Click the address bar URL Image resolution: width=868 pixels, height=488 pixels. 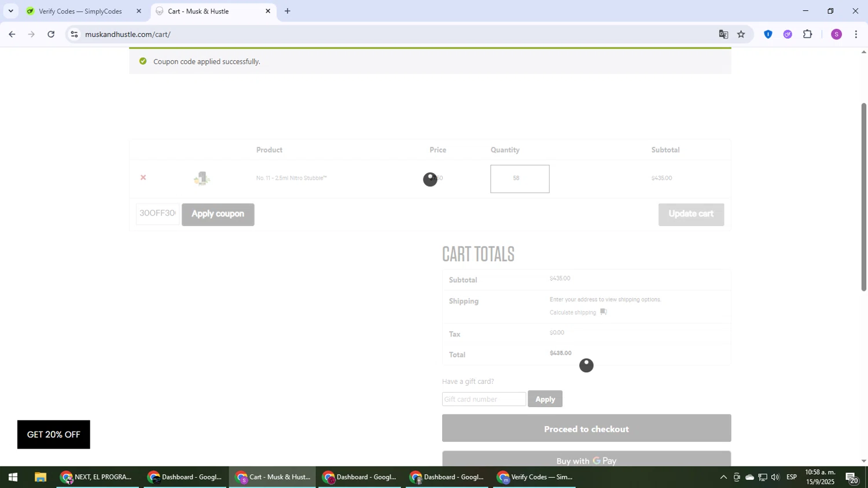point(128,35)
